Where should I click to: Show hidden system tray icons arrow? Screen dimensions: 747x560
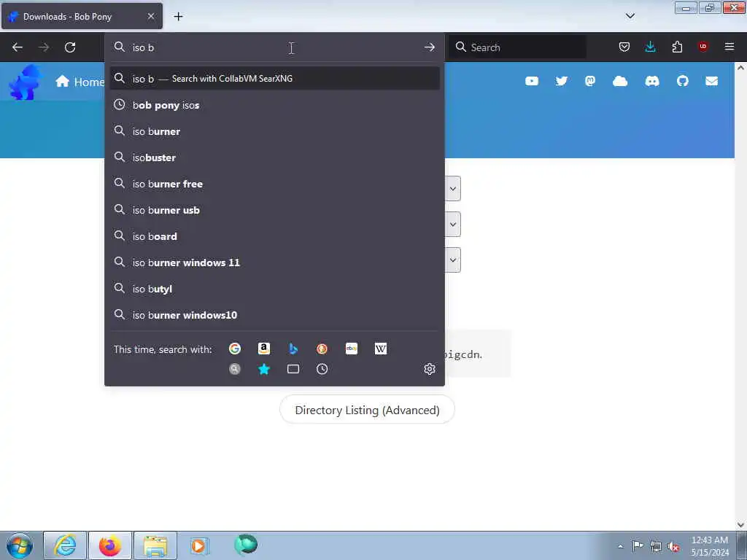(620, 546)
